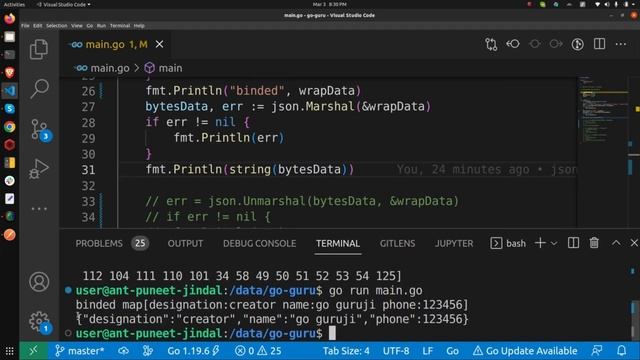
Task: Change Tab Size: 4 indentation setting
Action: click(x=346, y=351)
